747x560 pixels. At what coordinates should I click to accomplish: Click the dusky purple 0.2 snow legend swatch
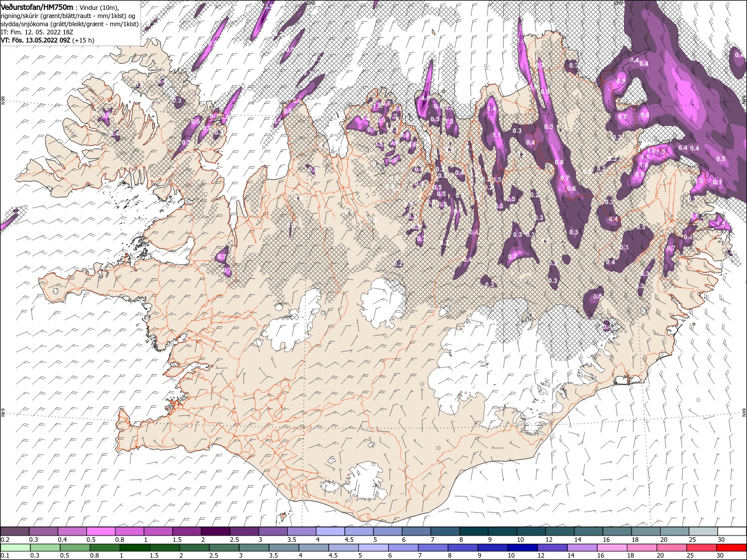point(15,531)
